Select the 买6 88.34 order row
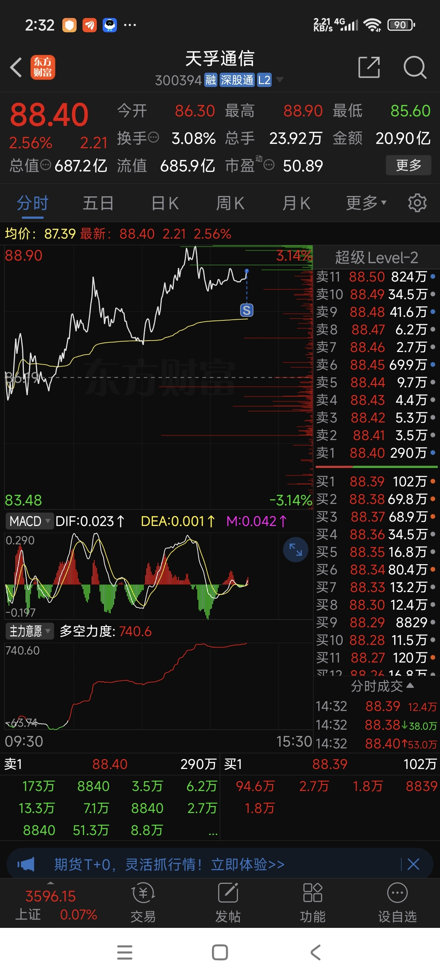 [x=376, y=570]
